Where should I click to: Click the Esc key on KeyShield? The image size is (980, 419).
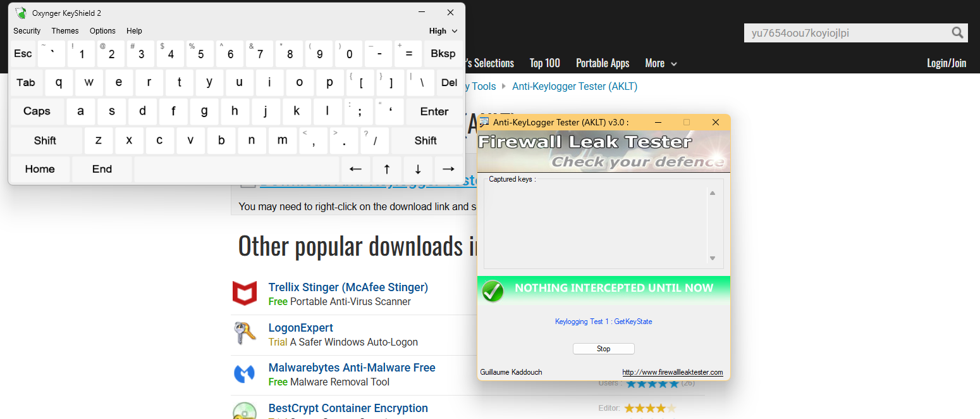[23, 54]
